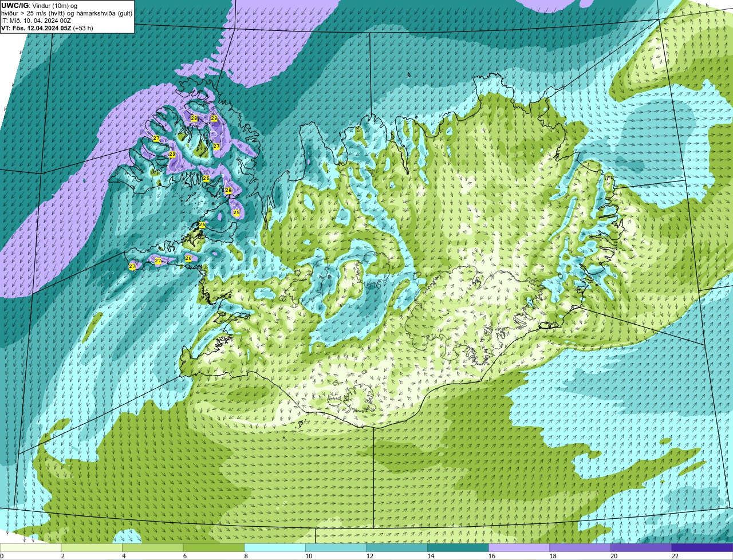
Task: Click the valid time 'VT: Fös. 12.04.2024 05Z'
Action: pyautogui.click(x=36, y=28)
